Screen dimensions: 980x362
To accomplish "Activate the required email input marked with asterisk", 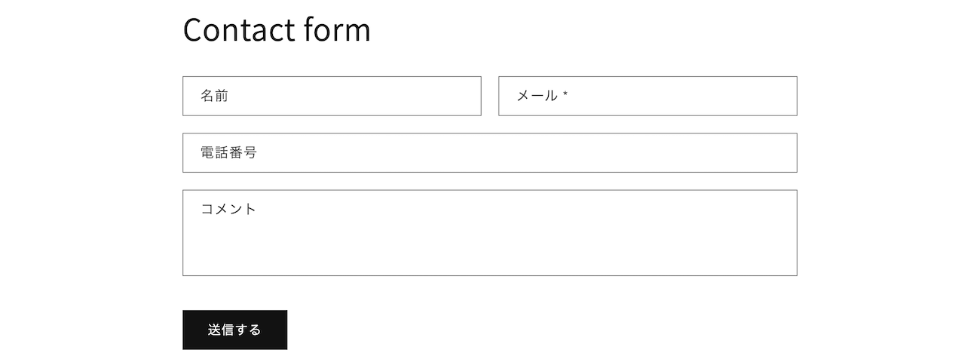I will (648, 96).
